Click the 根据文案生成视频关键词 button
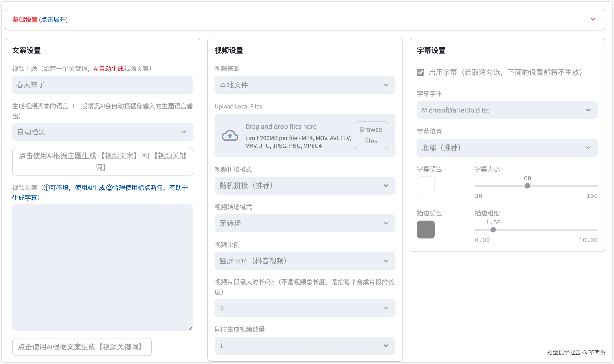614x364 pixels. 82,347
